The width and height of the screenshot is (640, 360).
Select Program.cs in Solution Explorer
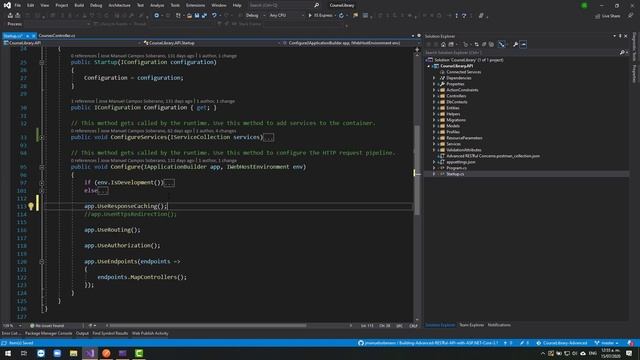click(456, 168)
